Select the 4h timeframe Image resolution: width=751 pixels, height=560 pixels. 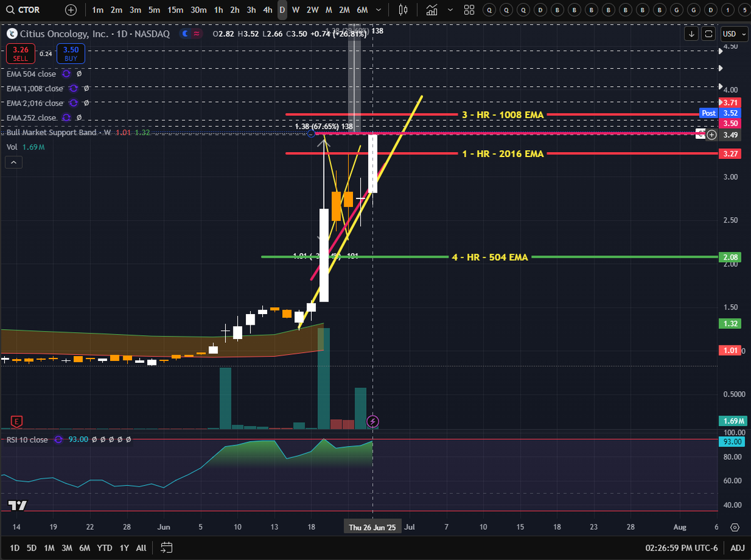tap(267, 10)
